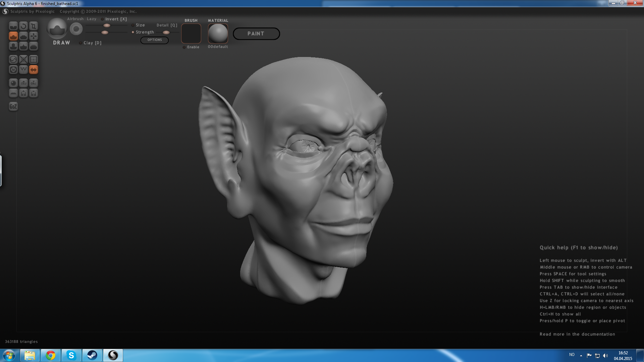Enable the Invert [X] option
The width and height of the screenshot is (644, 362).
(x=103, y=19)
